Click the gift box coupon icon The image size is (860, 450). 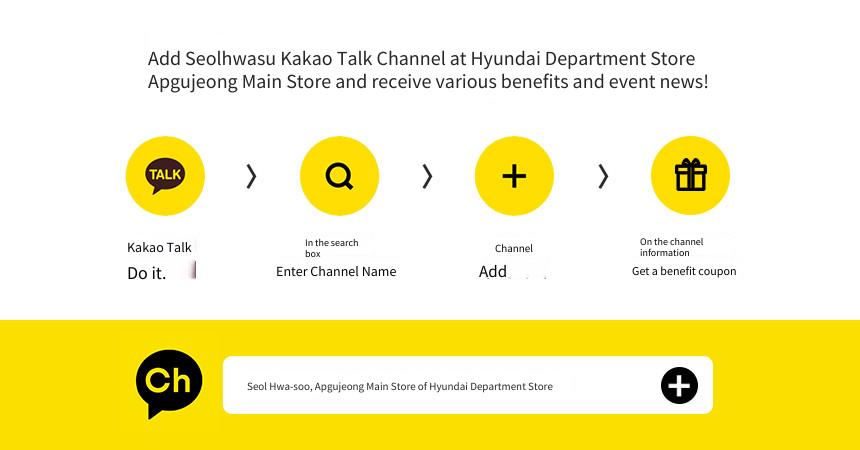pos(690,176)
